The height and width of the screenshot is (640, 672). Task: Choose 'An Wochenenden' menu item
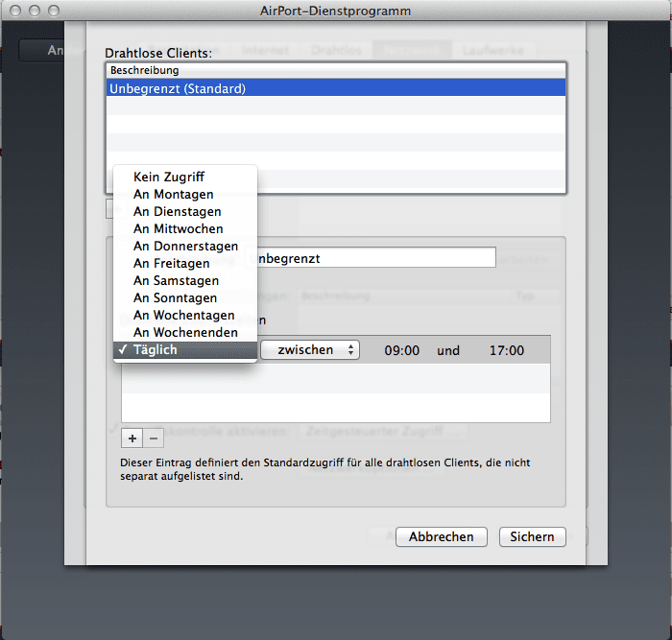[184, 332]
